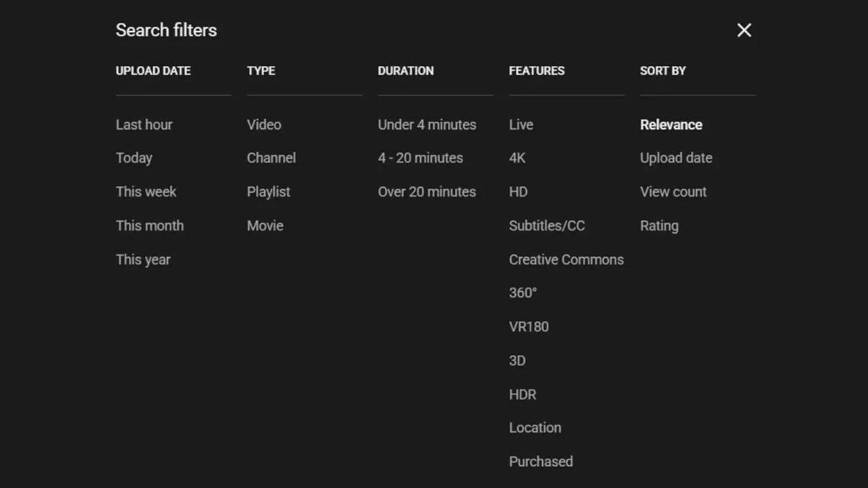868x488 pixels.
Task: Filter for 4K videos
Action: pos(517,158)
